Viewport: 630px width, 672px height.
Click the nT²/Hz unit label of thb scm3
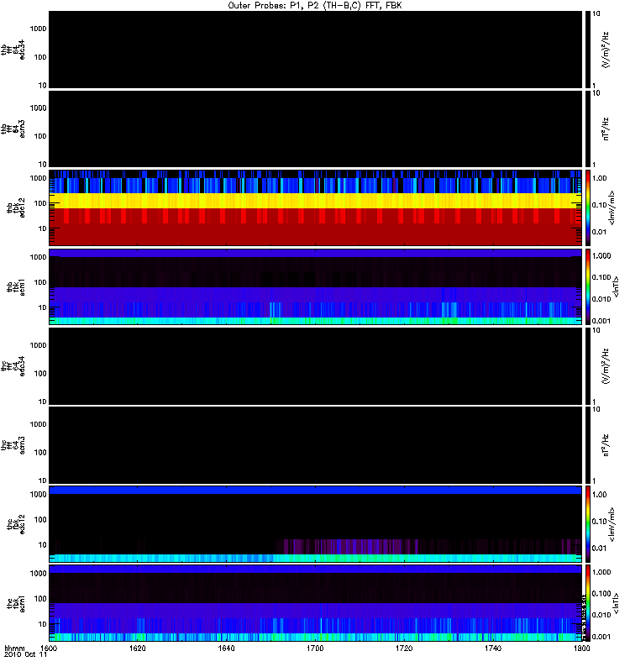click(606, 129)
